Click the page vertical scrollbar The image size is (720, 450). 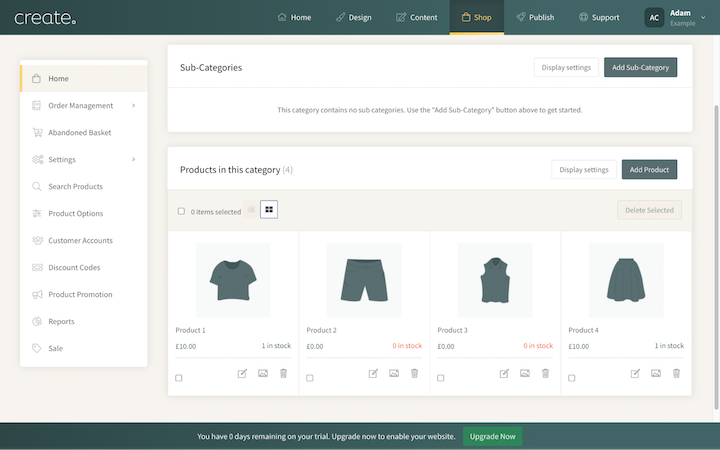716,257
